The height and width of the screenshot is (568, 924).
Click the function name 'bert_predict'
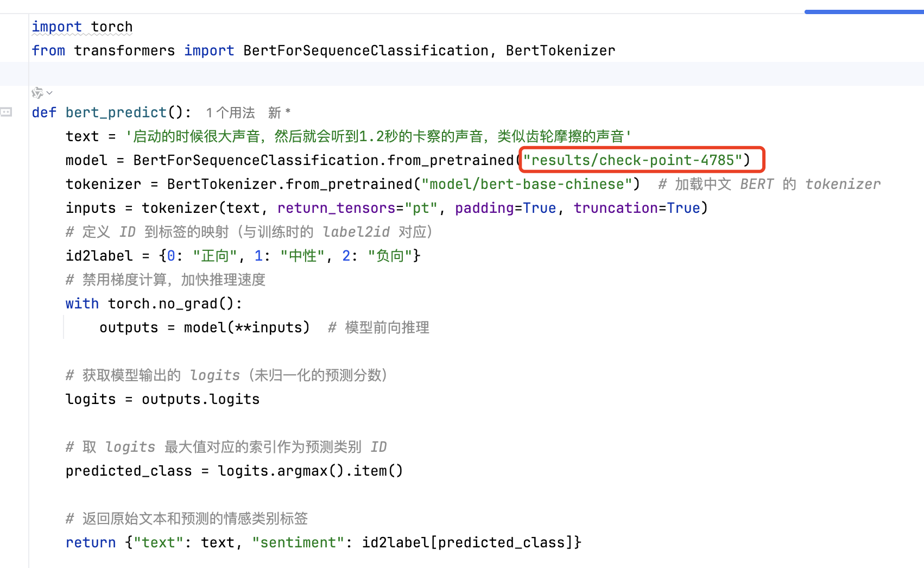[116, 112]
